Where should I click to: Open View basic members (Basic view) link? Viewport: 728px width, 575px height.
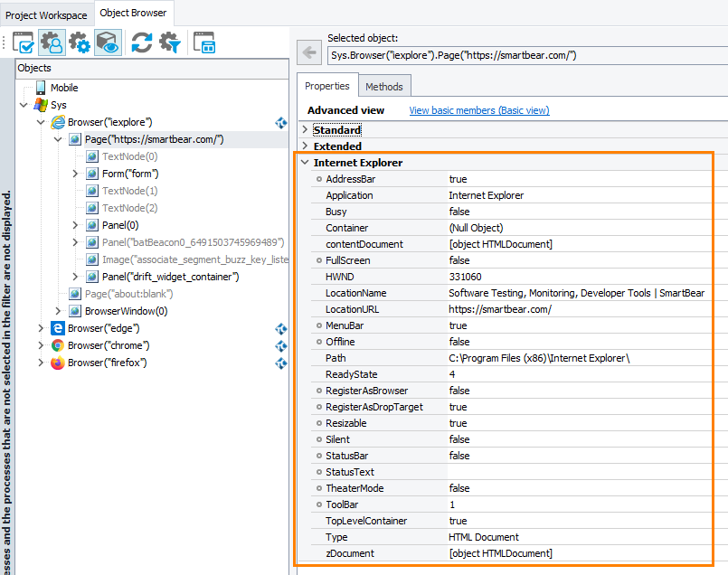[479, 109]
